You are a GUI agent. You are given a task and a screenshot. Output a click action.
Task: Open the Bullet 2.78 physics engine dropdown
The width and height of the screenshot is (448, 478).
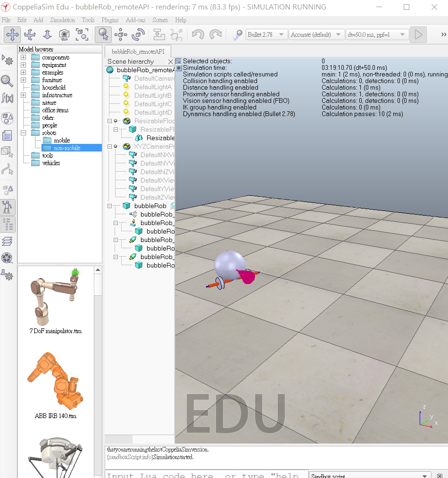(x=266, y=34)
